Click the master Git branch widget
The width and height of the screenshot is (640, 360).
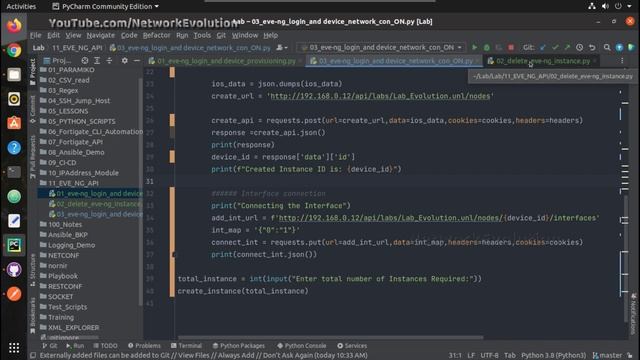[x=608, y=356]
